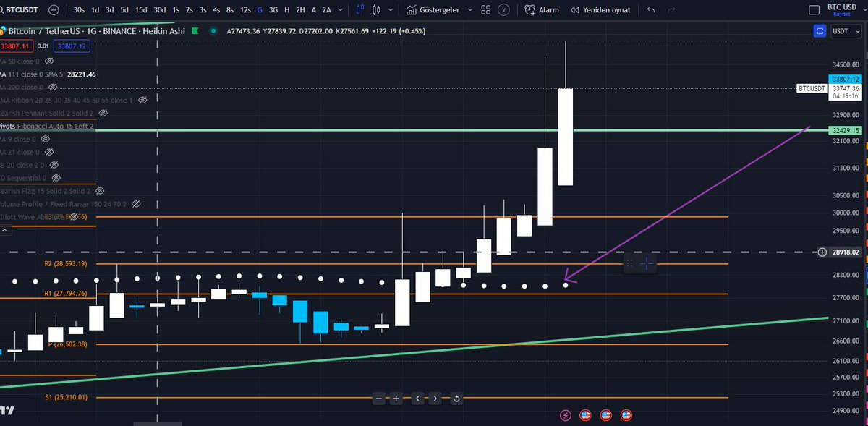Show the Volume Profile Fixed Range indicator
The image size is (868, 426).
pyautogui.click(x=135, y=204)
